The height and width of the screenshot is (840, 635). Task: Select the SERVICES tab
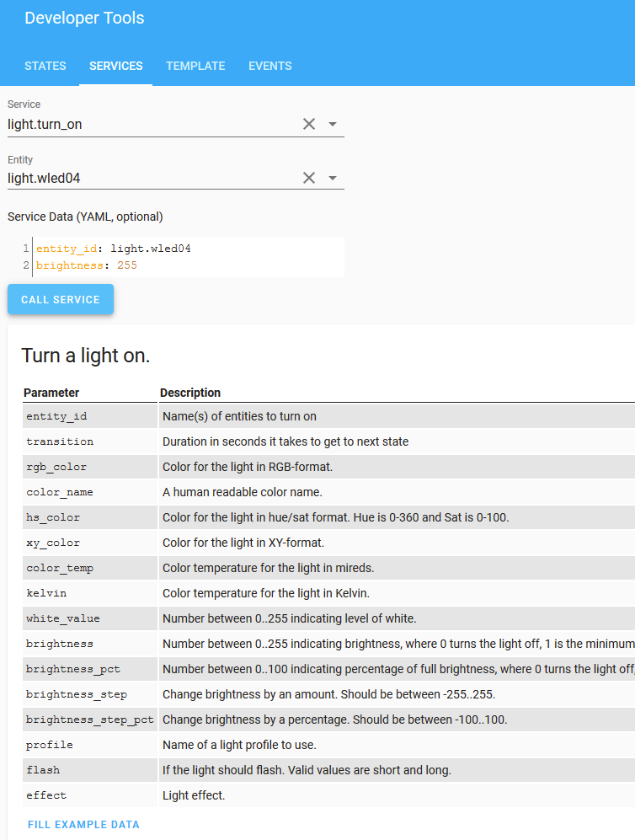pos(115,66)
